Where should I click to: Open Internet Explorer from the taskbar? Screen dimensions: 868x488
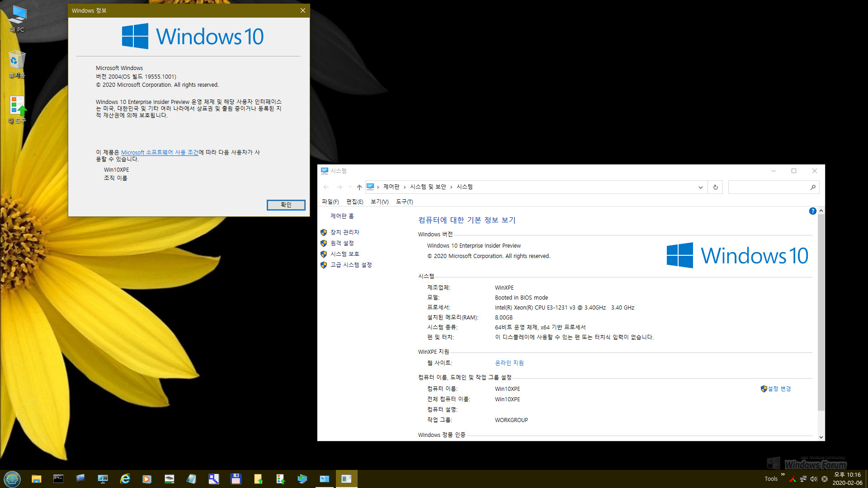click(x=125, y=479)
